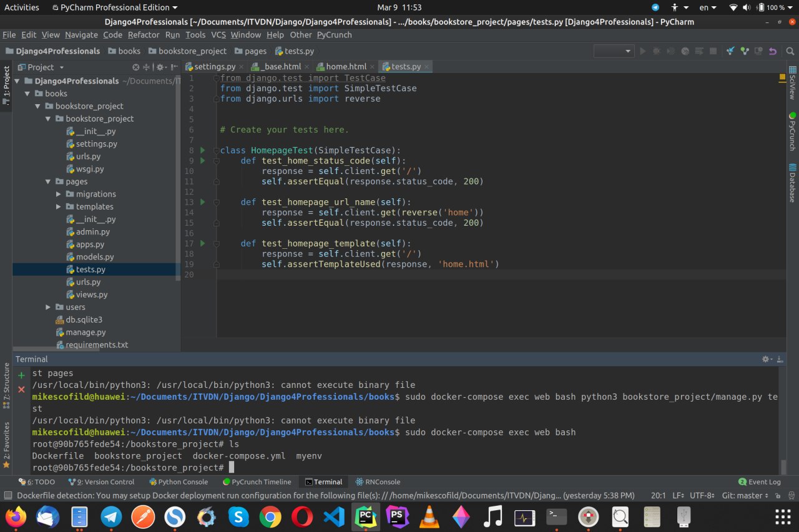799x532 pixels.
Task: Open Google Chrome from the dock
Action: pos(270,516)
